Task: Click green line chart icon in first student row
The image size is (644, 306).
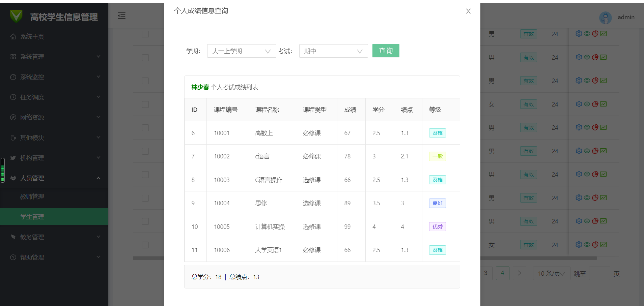Action: [x=604, y=33]
